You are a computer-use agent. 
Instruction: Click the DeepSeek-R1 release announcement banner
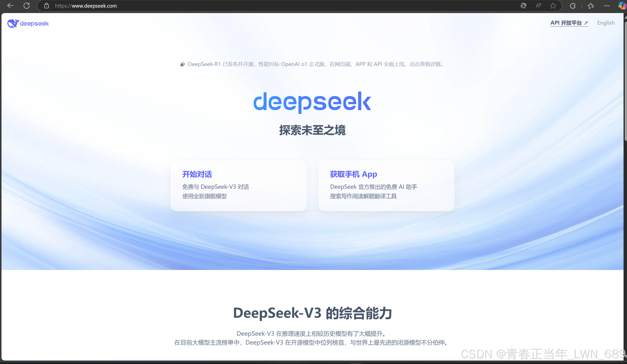312,64
